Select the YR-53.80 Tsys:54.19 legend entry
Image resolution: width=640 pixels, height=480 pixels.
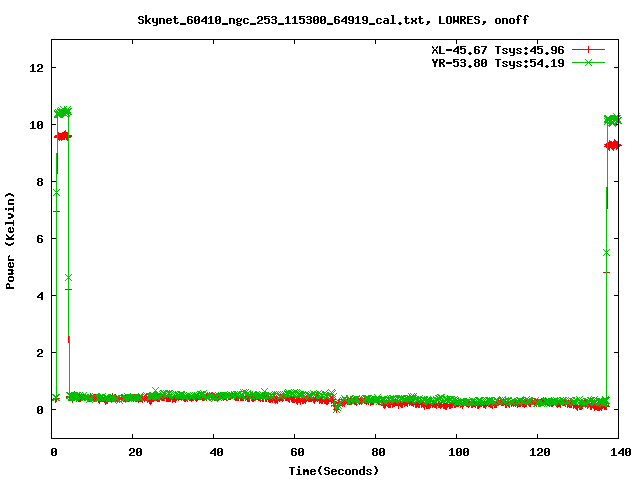(x=498, y=63)
